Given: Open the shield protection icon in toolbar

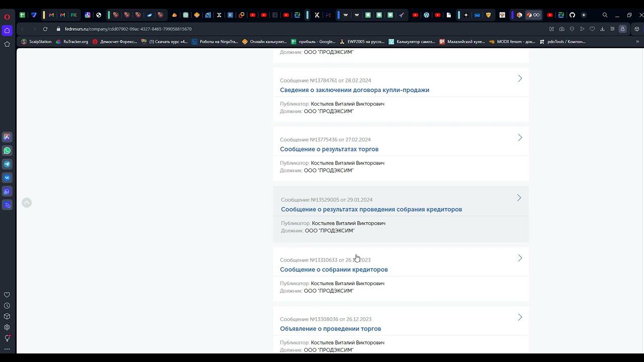Looking at the screenshot, I should (572, 29).
